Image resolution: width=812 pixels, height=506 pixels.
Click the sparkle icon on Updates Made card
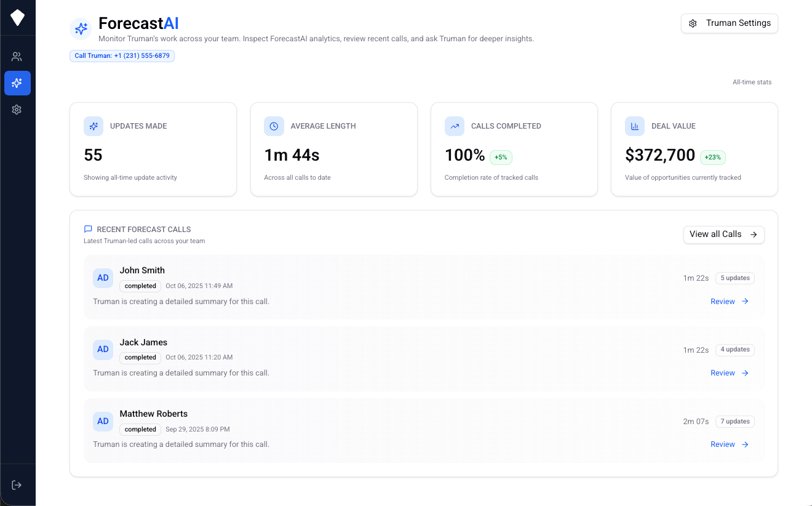pos(93,126)
